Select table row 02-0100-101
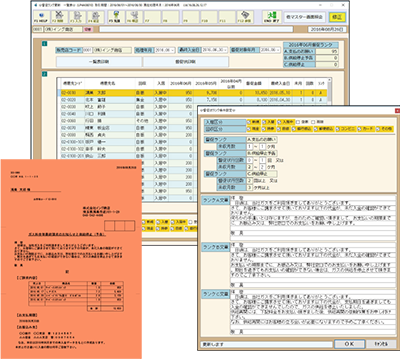 click(x=128, y=142)
